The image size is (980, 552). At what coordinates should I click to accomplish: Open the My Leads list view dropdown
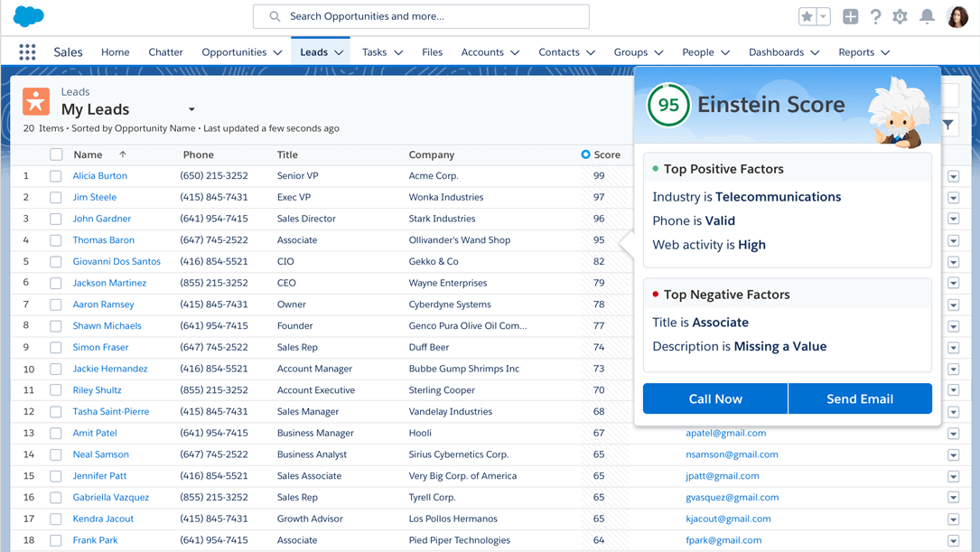coord(191,110)
